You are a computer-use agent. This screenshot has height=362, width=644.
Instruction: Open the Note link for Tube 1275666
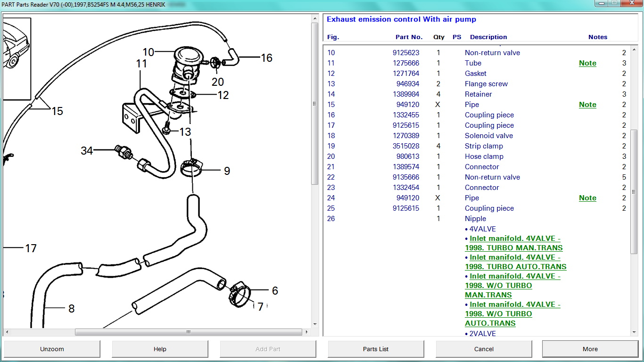pos(587,63)
